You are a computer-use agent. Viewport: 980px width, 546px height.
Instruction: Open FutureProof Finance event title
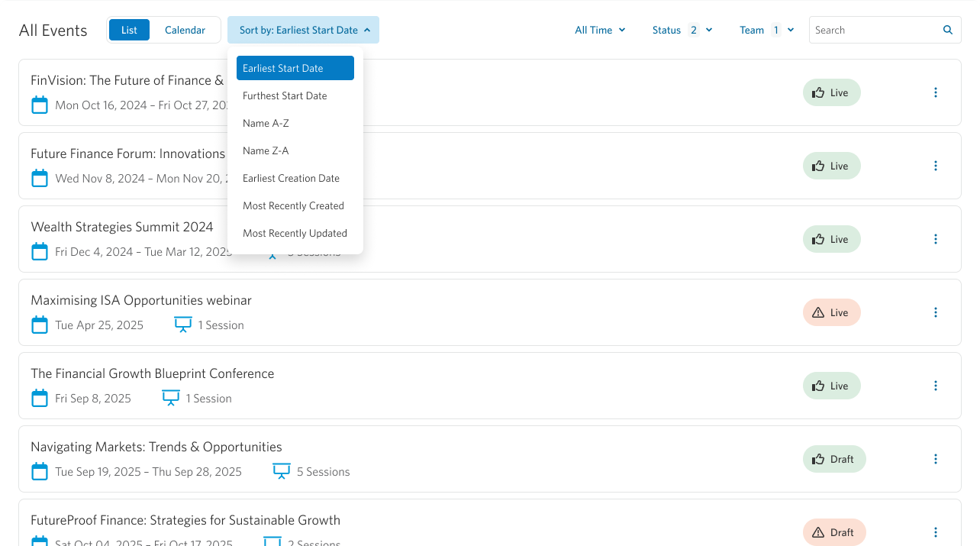tap(185, 521)
